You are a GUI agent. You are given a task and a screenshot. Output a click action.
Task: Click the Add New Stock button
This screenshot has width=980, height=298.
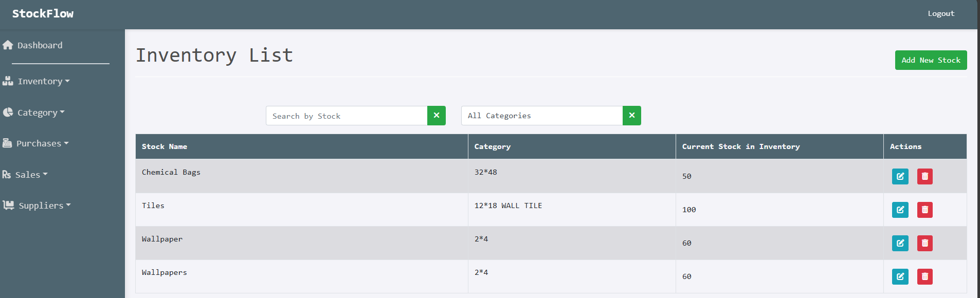[x=931, y=60]
